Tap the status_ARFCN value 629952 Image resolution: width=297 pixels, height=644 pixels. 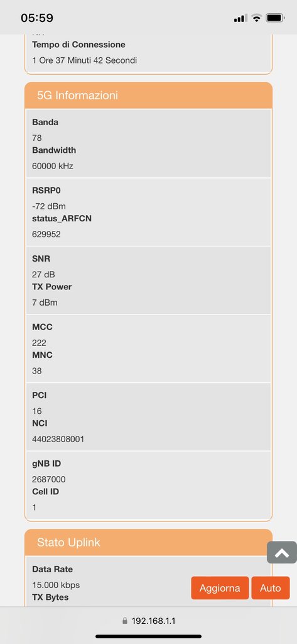pos(46,234)
